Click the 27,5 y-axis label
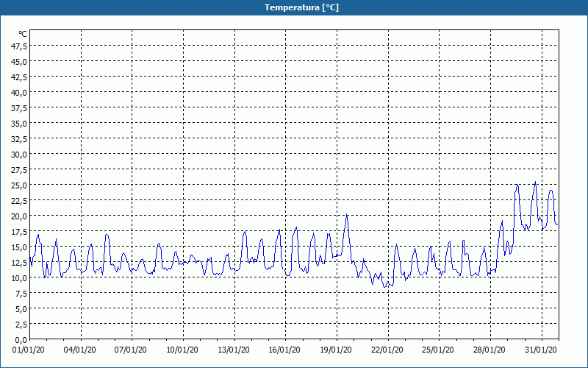Screen dimensions: 588x368 tap(20, 170)
